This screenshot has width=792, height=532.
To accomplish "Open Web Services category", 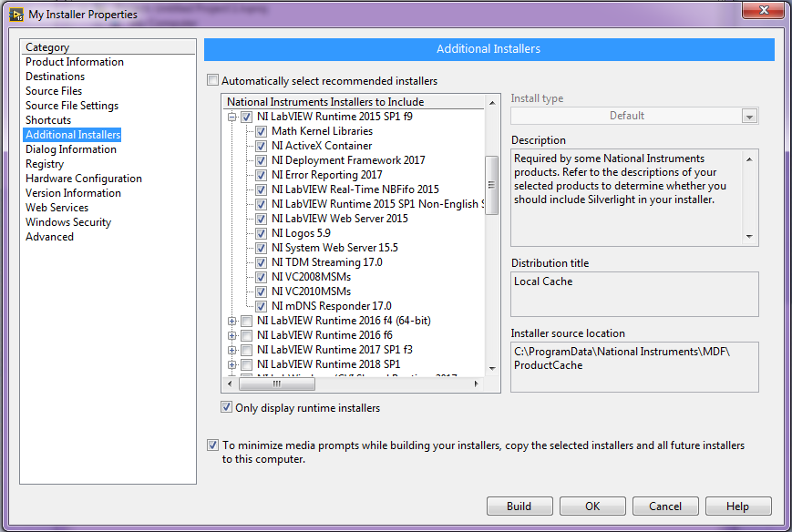I will coord(57,208).
